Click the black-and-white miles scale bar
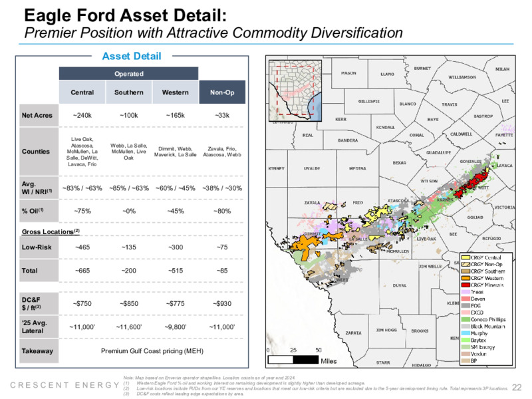 click(293, 360)
